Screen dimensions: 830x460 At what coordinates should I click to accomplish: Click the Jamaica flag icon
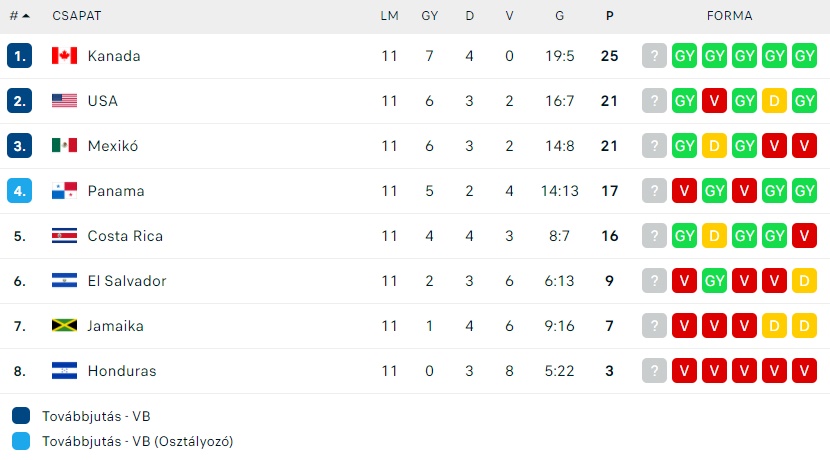click(x=64, y=326)
